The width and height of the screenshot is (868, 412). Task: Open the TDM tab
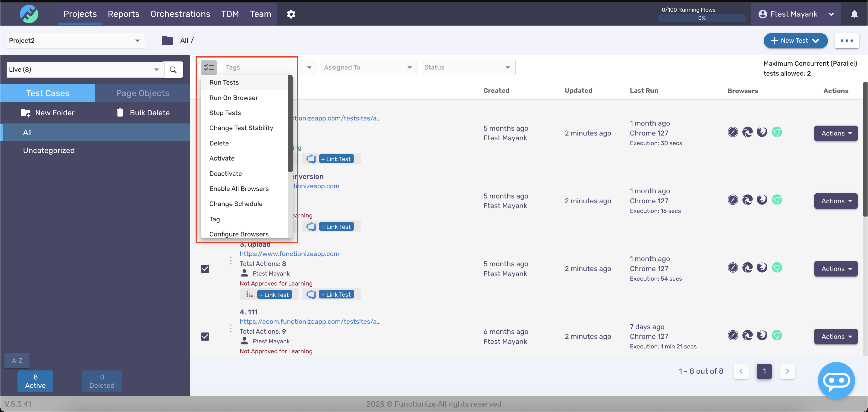(230, 14)
